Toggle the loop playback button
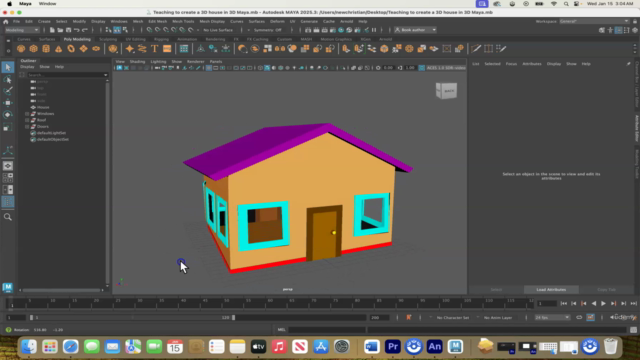640x360 pixels. (579, 317)
